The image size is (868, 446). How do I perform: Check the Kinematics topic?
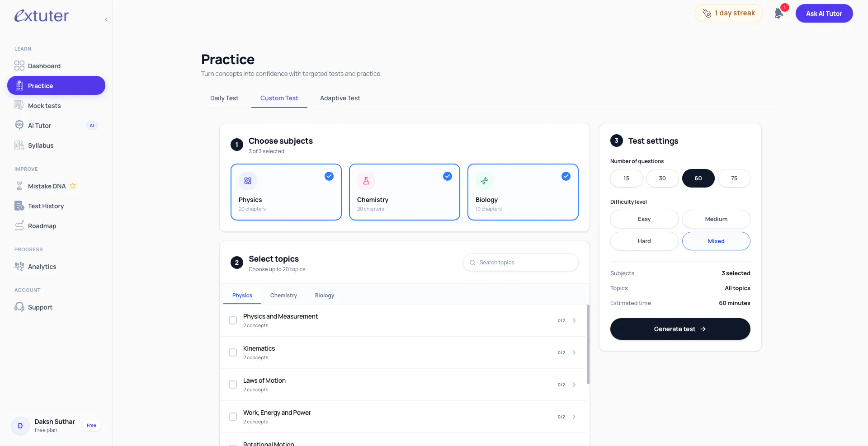tap(233, 352)
